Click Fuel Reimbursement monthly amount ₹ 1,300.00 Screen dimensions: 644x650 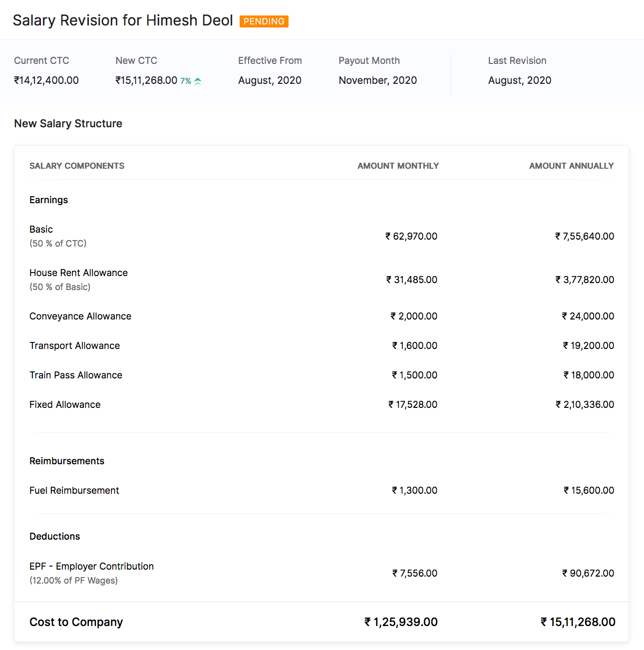415,490
